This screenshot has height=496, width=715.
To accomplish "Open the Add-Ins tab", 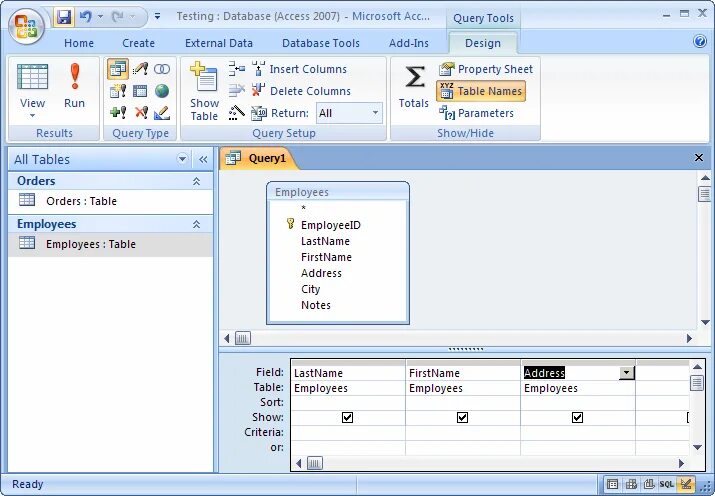I will [x=409, y=43].
